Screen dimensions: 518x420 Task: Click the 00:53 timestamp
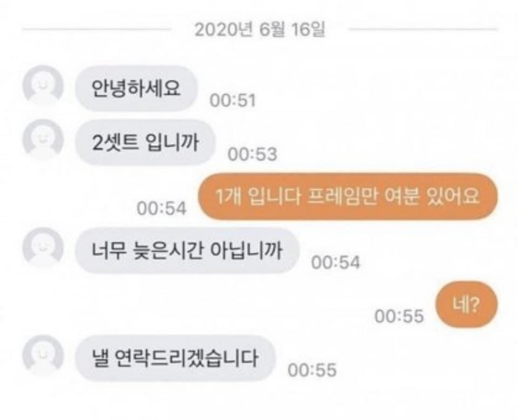[x=253, y=154]
